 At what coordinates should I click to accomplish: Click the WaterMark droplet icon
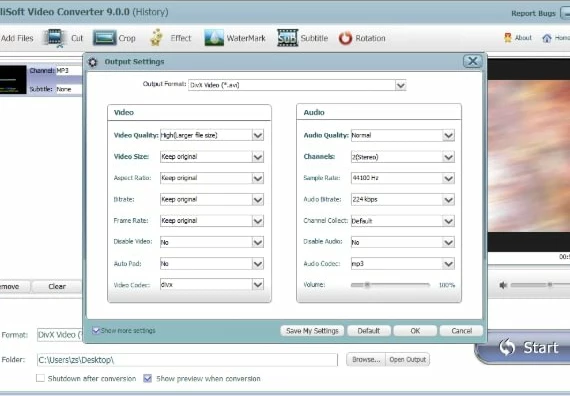[214, 38]
